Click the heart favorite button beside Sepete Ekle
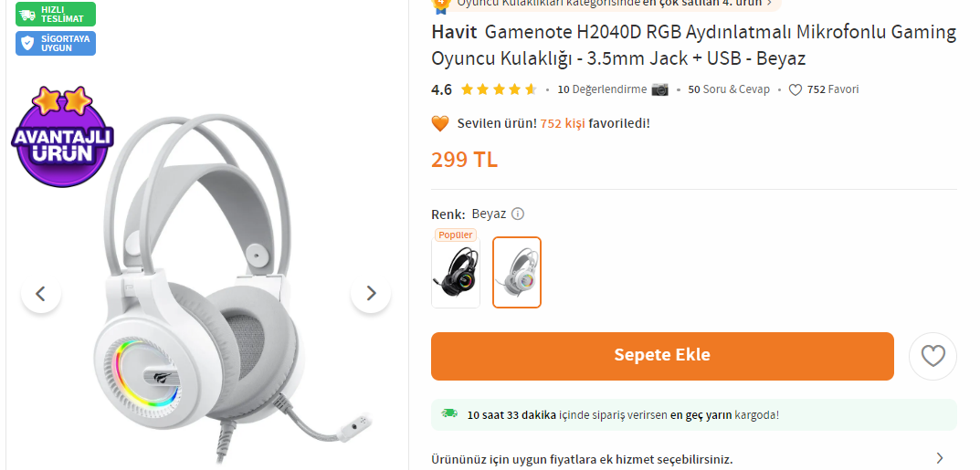 [933, 357]
